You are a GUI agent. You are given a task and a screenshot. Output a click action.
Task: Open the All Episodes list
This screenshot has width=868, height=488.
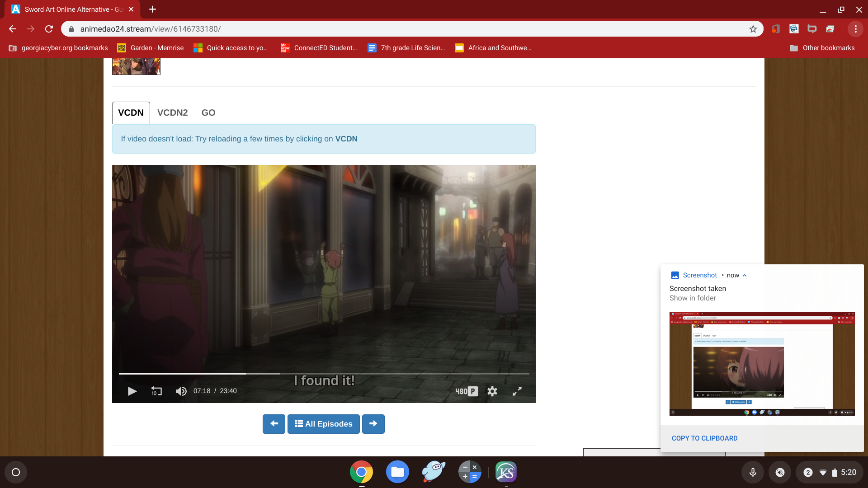(324, 424)
